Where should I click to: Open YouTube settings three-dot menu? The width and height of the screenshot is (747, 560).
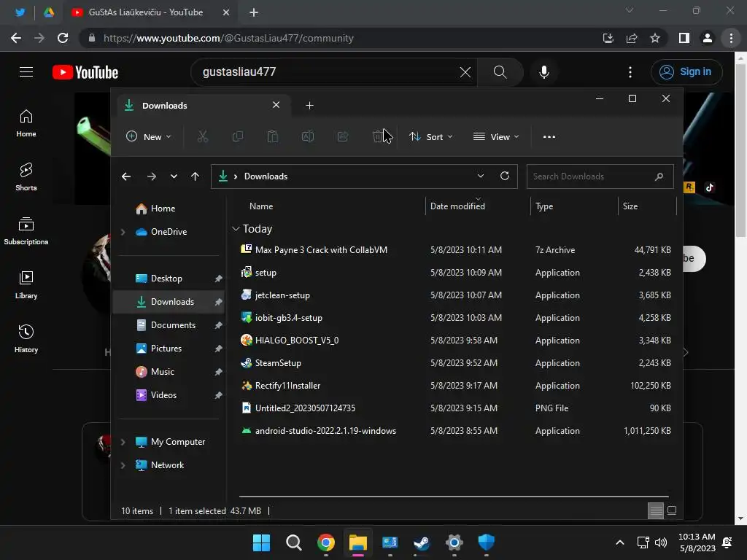tap(630, 72)
